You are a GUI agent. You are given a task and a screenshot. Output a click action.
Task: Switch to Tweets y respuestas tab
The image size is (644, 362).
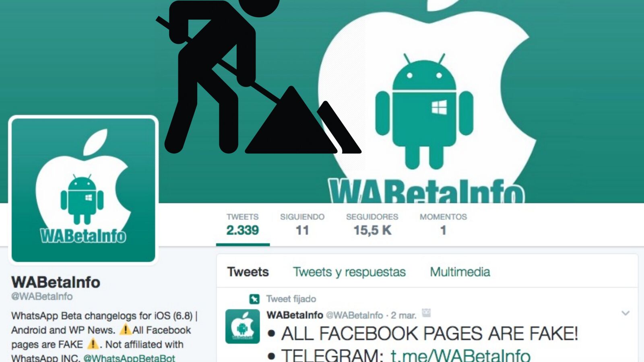pos(349,272)
